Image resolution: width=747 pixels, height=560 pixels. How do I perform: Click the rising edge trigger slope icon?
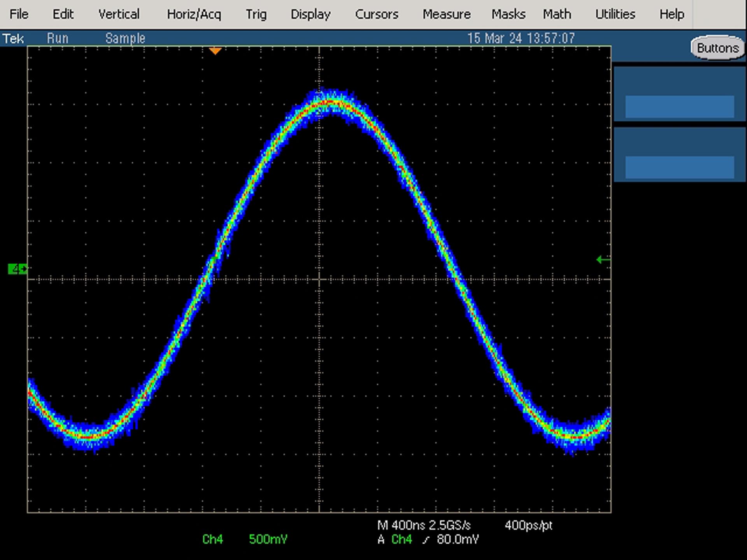coord(426,540)
